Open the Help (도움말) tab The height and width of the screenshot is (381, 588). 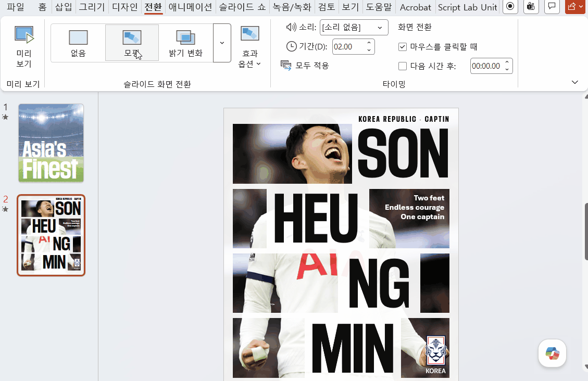click(x=379, y=7)
